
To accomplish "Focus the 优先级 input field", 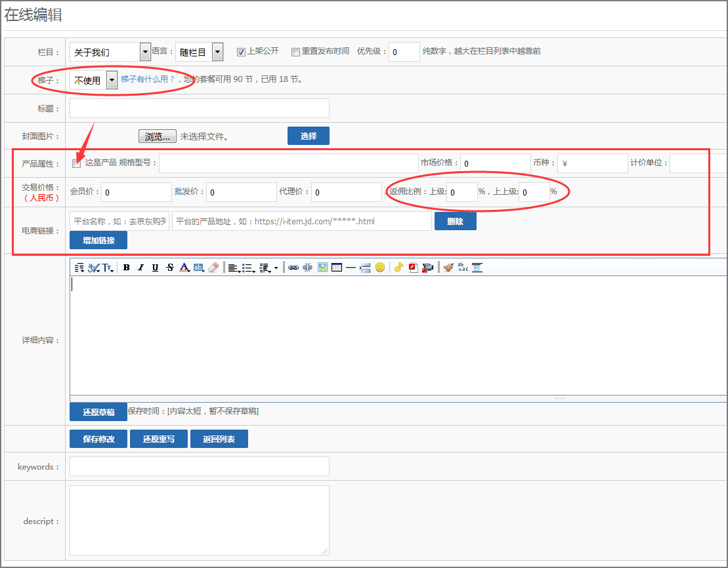I will pos(404,52).
